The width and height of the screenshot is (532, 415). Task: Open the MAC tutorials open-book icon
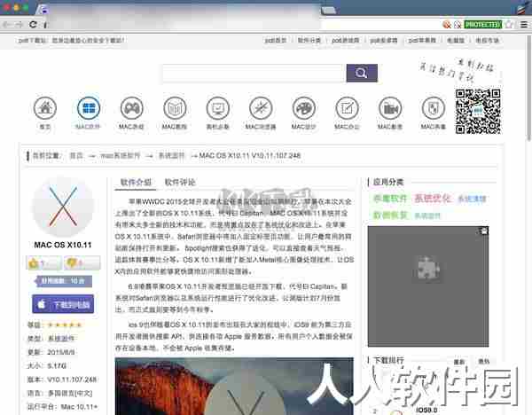pos(175,108)
